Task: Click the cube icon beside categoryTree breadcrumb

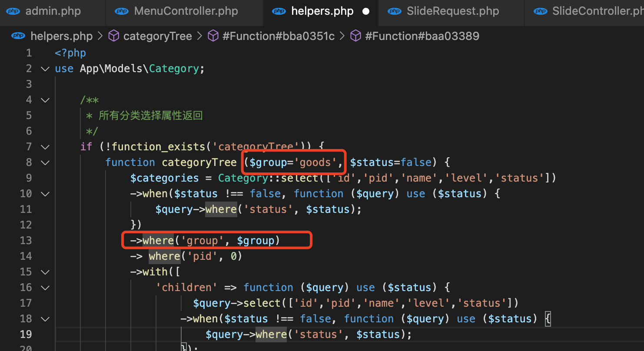Action: pyautogui.click(x=114, y=36)
